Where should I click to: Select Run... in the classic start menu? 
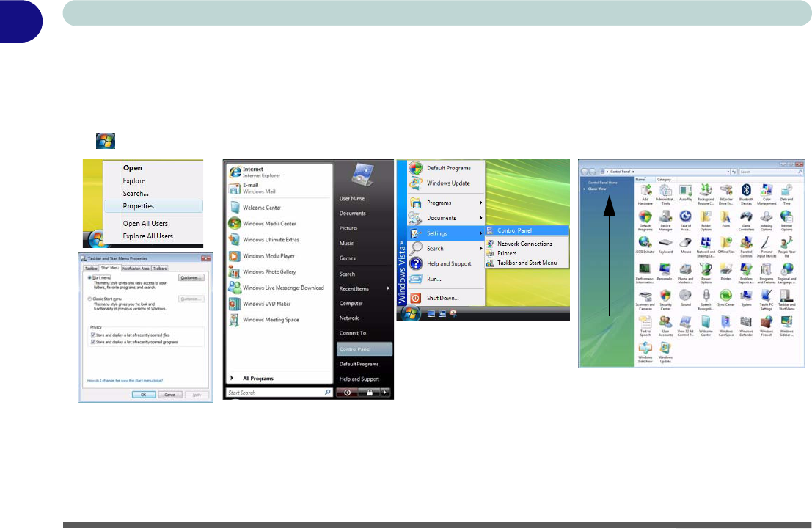[x=446, y=280]
